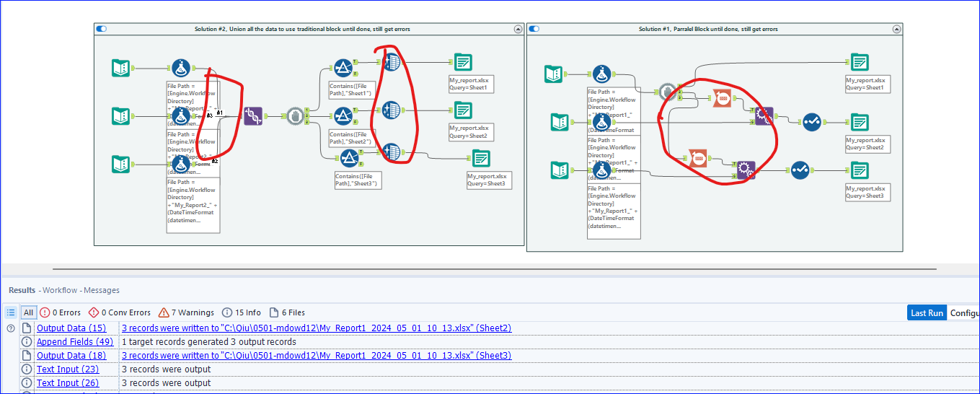Click the table tool after the Sheet1 filter

point(392,62)
